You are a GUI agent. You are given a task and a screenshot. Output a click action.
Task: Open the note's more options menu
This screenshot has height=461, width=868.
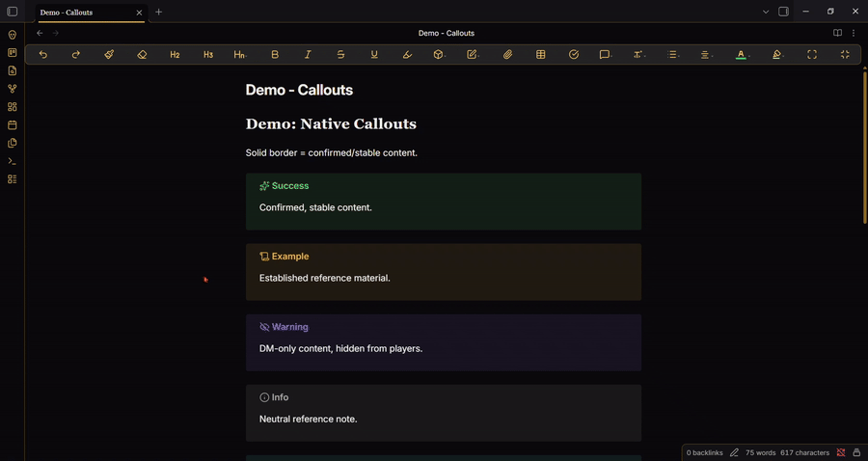(x=854, y=33)
